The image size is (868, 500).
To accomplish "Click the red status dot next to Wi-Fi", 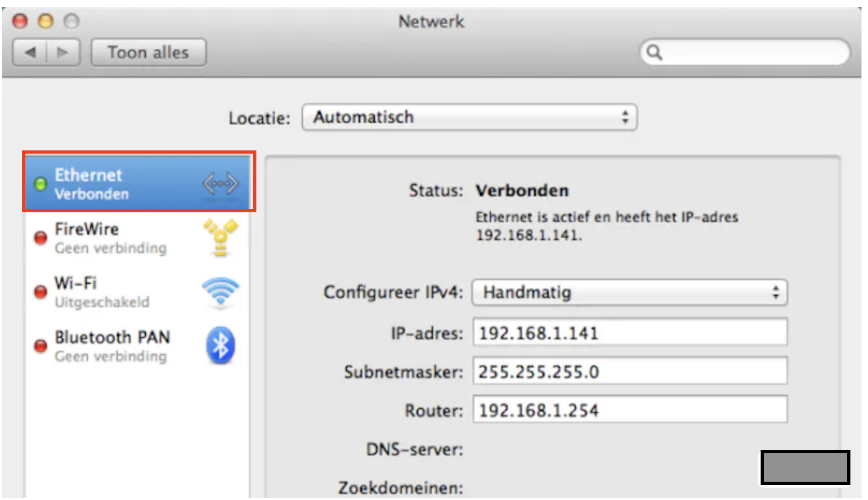I will (x=40, y=292).
